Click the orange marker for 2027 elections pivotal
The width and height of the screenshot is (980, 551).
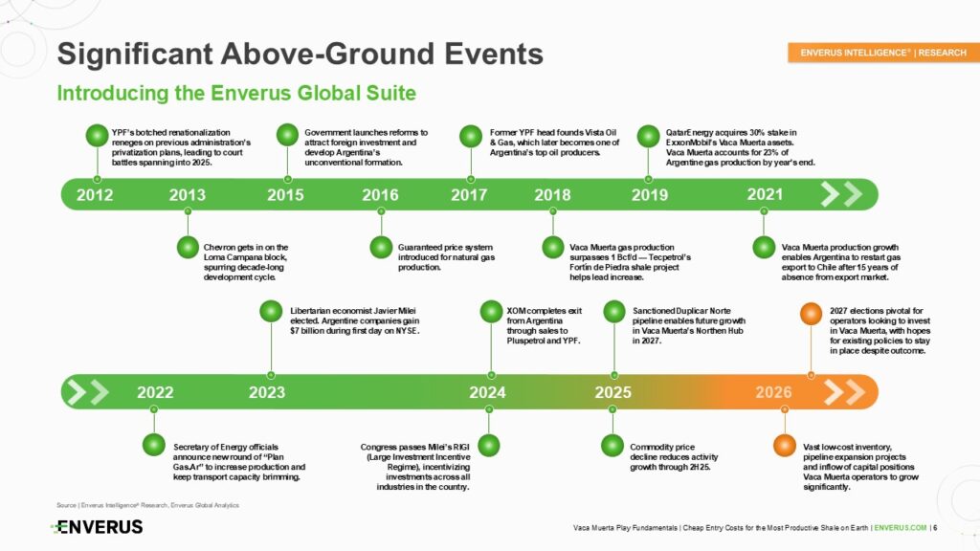point(812,314)
